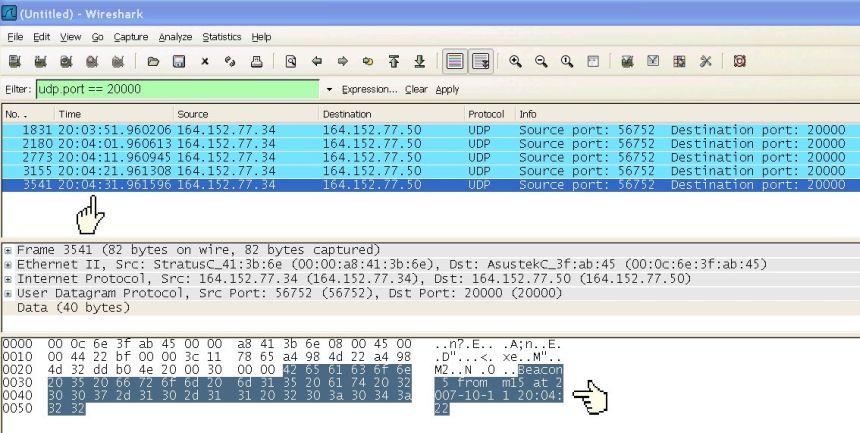This screenshot has height=433, width=860.
Task: Go back using the left arrow icon
Action: 317,62
